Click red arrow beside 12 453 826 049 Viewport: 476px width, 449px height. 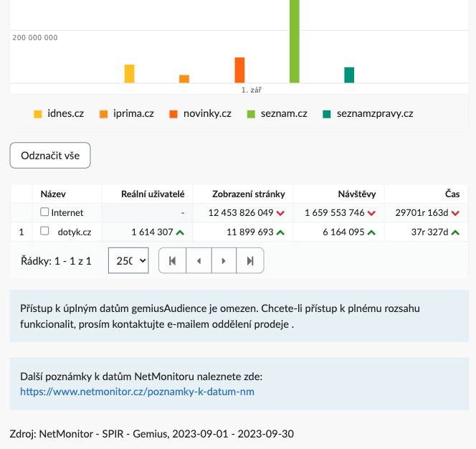point(280,213)
